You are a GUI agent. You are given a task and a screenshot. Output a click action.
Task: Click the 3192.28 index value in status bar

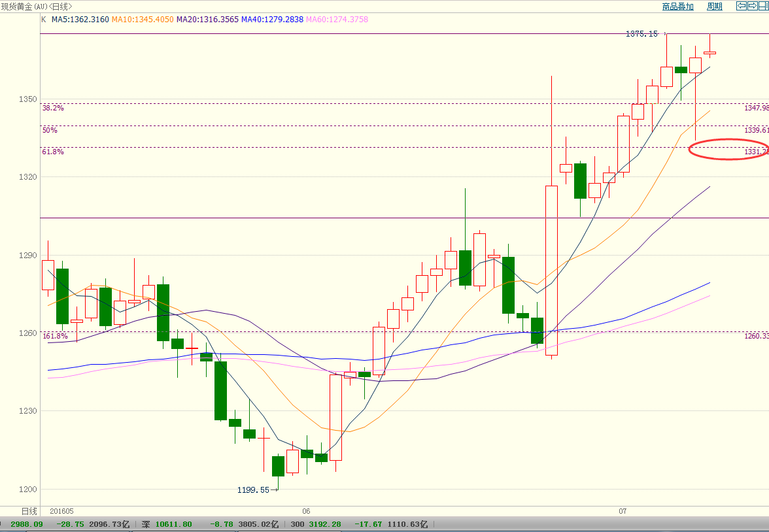[324, 524]
